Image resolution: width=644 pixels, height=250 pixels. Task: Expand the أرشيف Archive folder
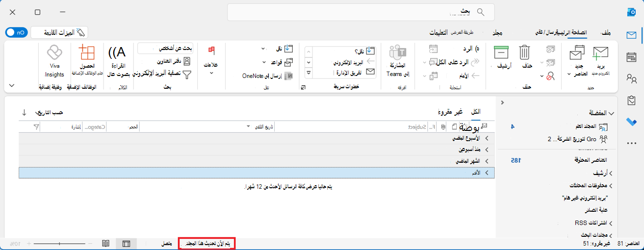point(611,173)
